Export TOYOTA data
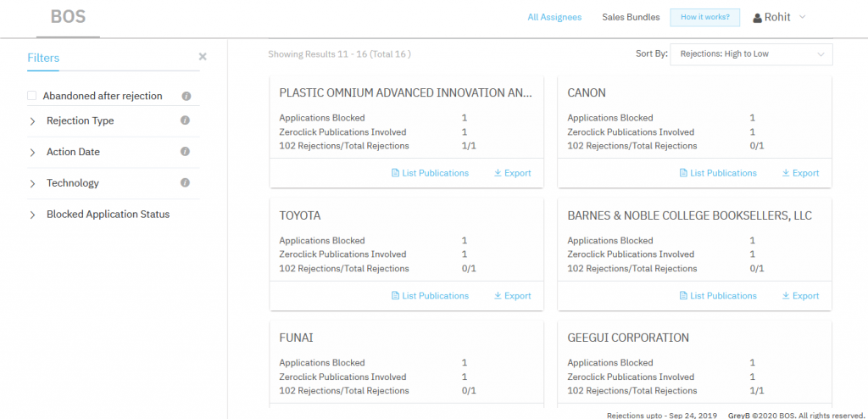This screenshot has width=868, height=419. 513,296
